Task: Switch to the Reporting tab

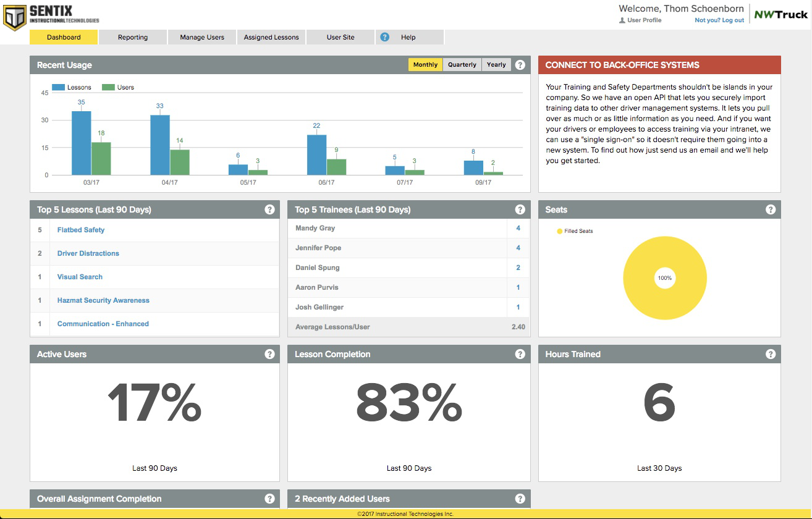Action: 133,37
